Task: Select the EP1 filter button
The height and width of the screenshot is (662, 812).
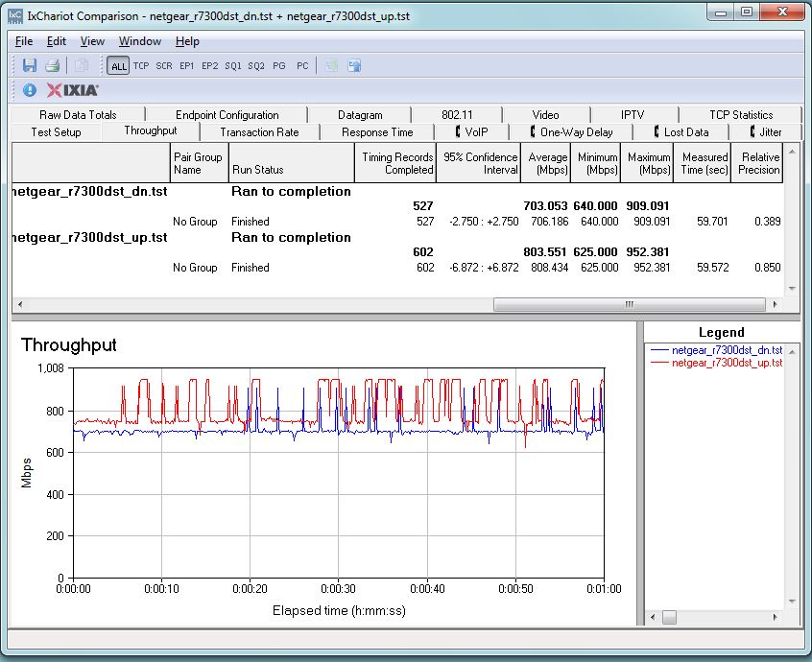Action: click(x=186, y=66)
